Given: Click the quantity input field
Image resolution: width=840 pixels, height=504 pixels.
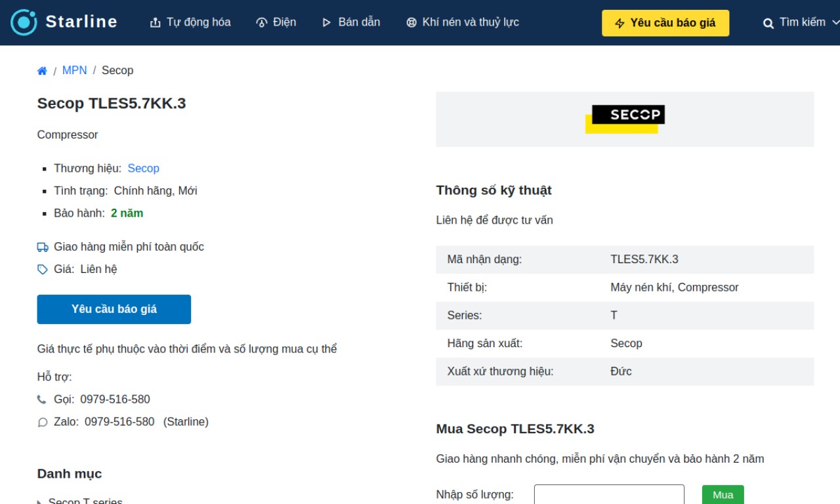Looking at the screenshot, I should pyautogui.click(x=609, y=495).
